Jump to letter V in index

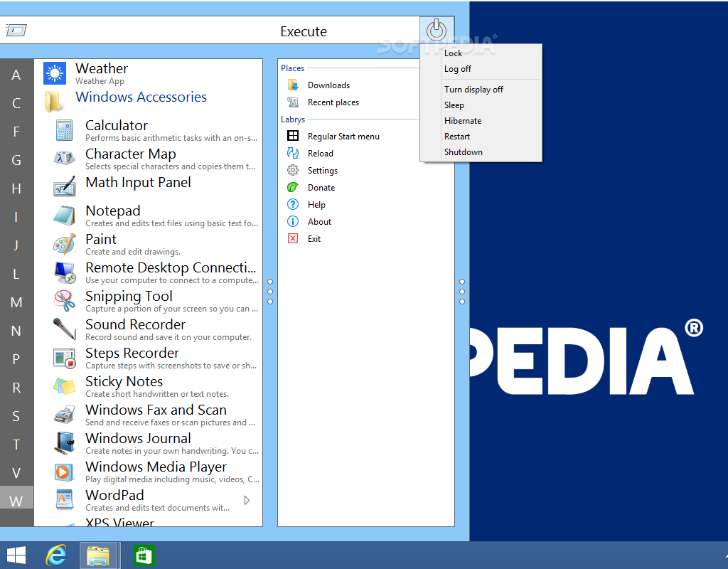16,473
